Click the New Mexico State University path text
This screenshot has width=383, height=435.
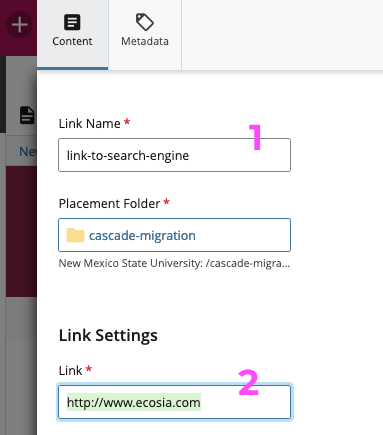(x=174, y=263)
